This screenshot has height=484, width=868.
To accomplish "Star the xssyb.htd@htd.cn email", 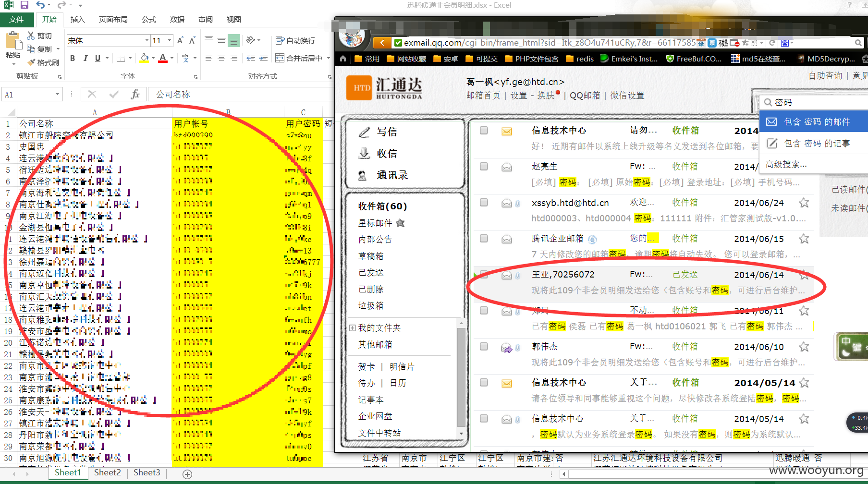I will click(804, 203).
